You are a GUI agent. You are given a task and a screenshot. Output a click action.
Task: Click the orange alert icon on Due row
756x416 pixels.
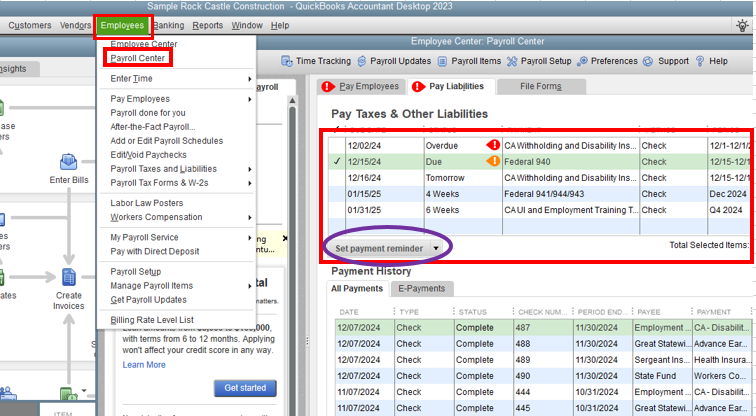click(x=493, y=161)
